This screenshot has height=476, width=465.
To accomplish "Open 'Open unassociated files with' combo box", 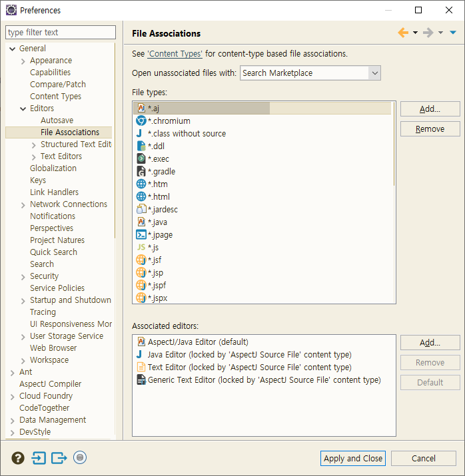I will [310, 73].
